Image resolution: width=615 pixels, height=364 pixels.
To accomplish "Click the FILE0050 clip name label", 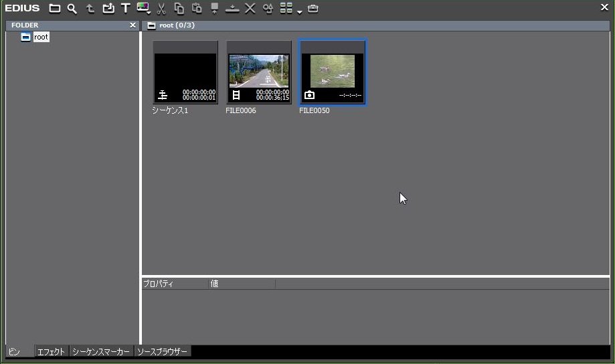I will tap(314, 110).
